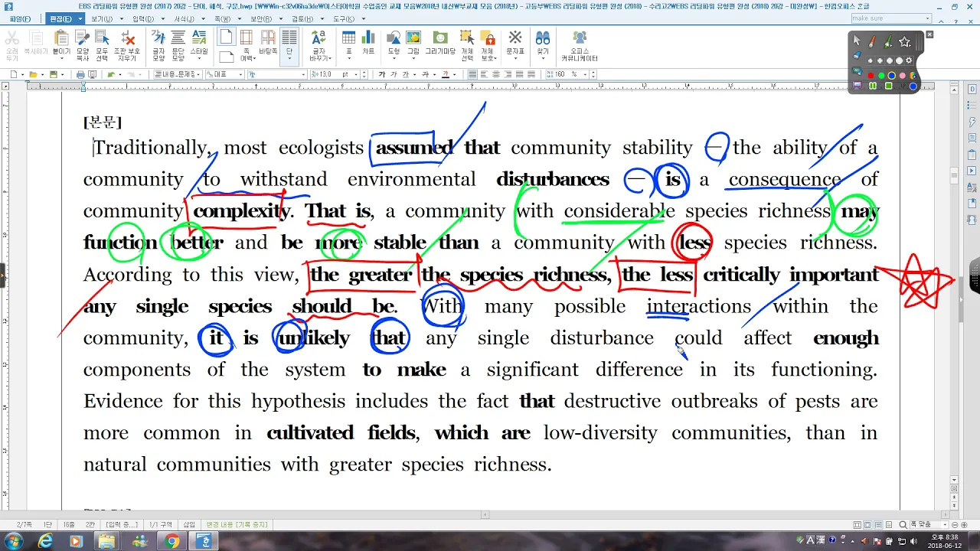
Task: Click the Print icon in quick toolbar
Action: [80, 74]
